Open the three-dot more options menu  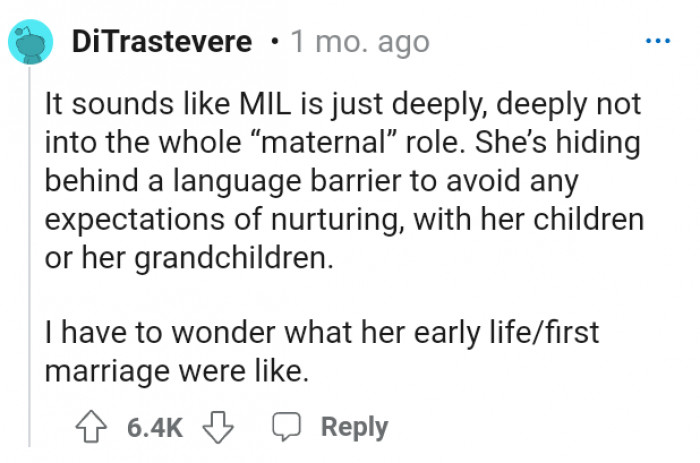[657, 42]
